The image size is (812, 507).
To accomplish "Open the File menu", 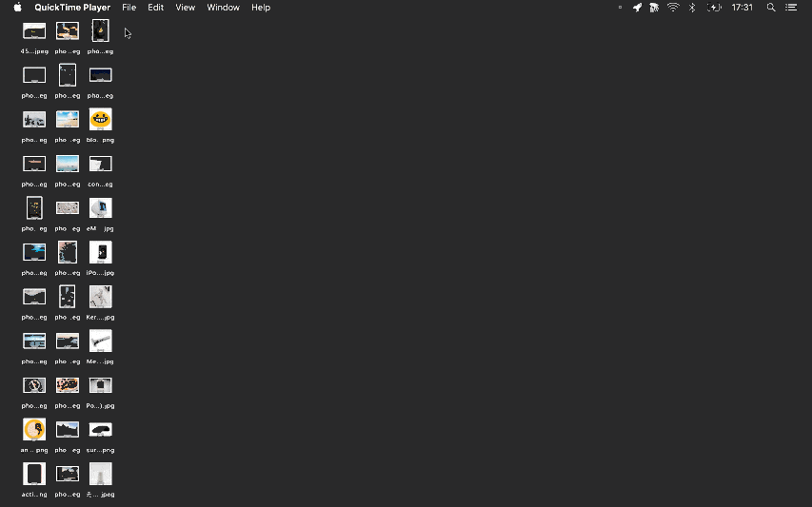I will click(x=129, y=8).
